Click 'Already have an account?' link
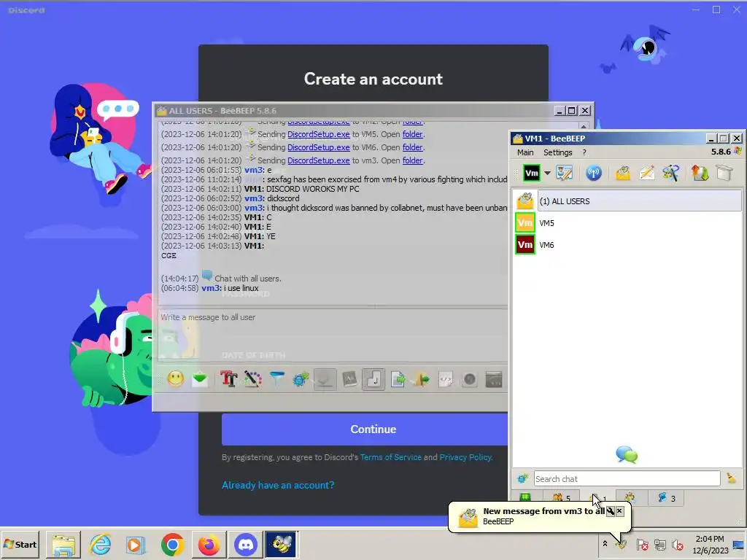Screen dimensions: 747x560 coord(278,485)
